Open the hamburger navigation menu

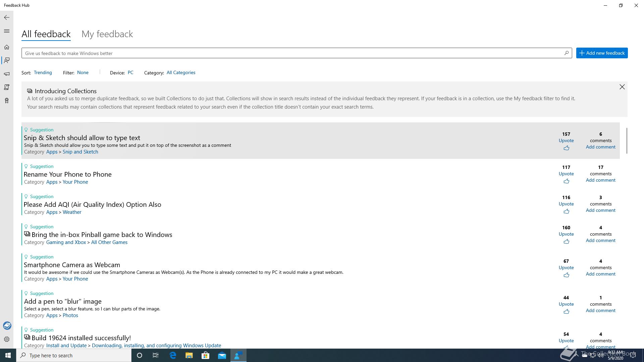click(x=7, y=31)
